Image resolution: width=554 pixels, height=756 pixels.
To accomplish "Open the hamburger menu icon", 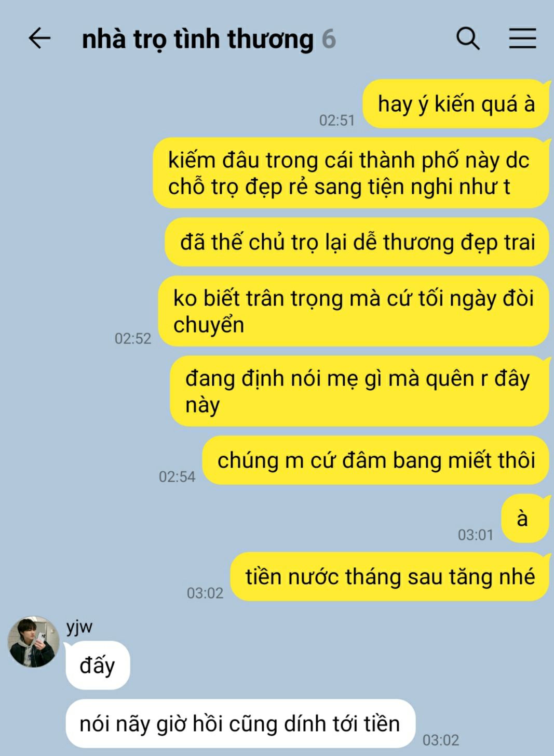I will (522, 38).
